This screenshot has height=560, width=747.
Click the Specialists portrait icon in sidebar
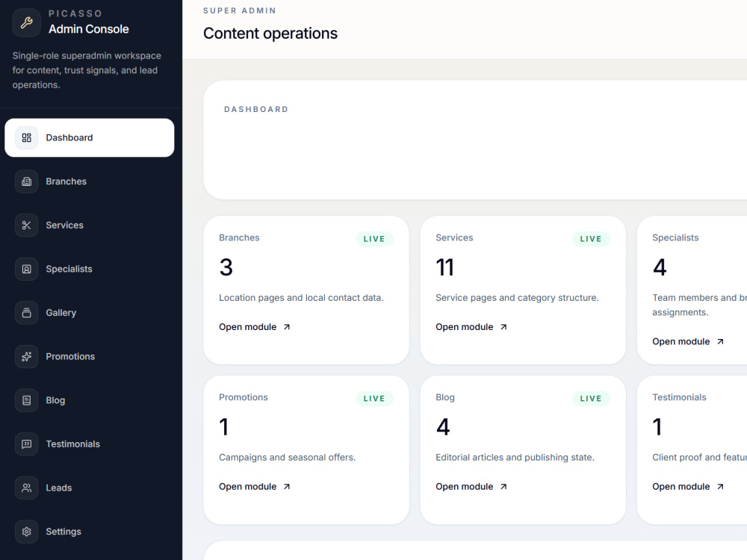(27, 269)
